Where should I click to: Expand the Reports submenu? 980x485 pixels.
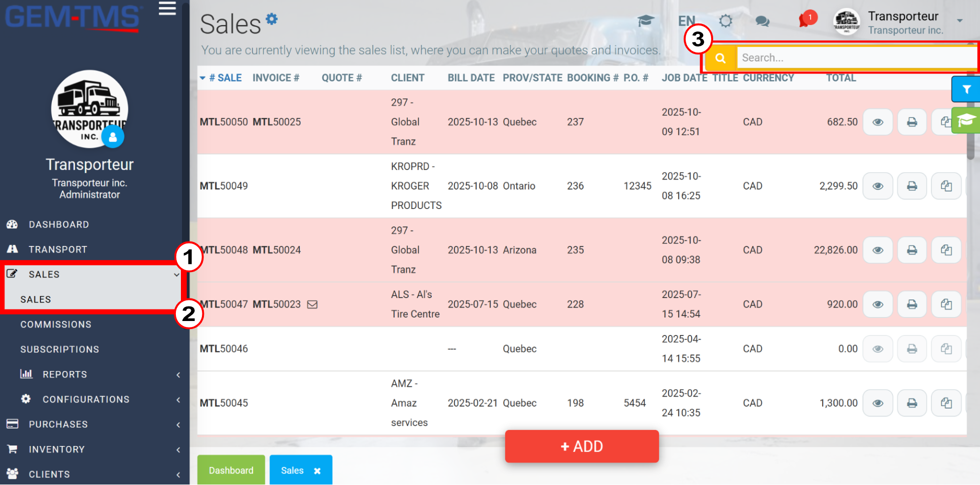click(x=95, y=374)
